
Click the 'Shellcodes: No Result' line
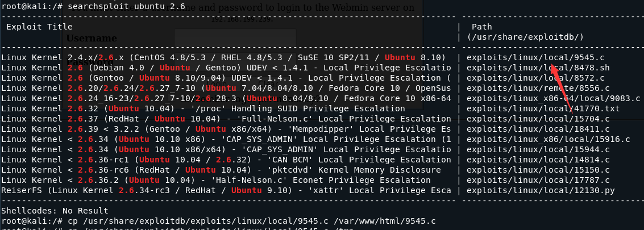click(x=55, y=211)
